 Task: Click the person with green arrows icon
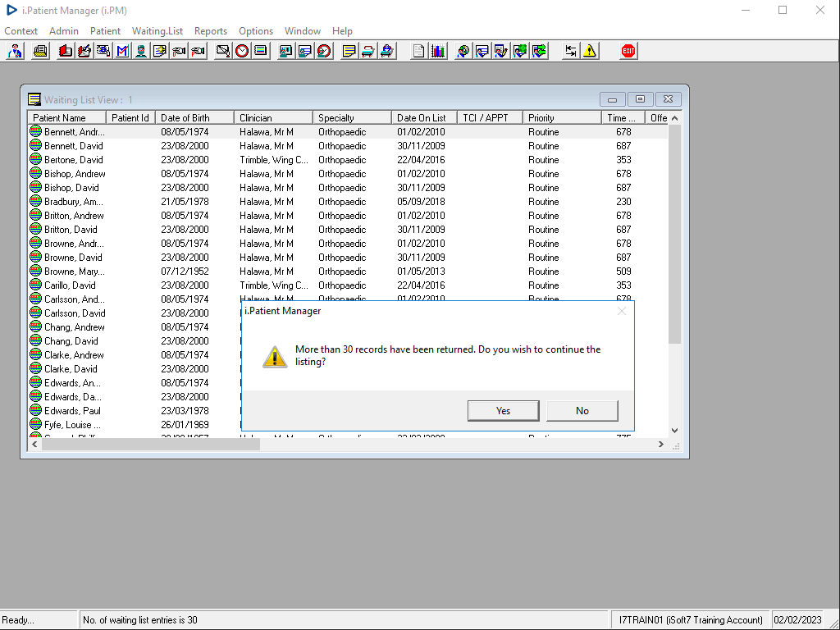click(x=539, y=51)
